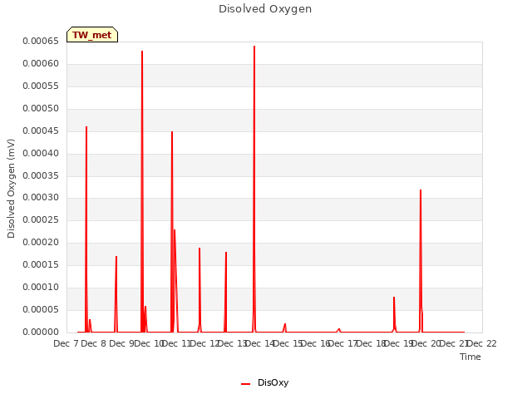The image size is (532, 399).
Task: Click the tiny bump near Dec 17
Action: (339, 329)
